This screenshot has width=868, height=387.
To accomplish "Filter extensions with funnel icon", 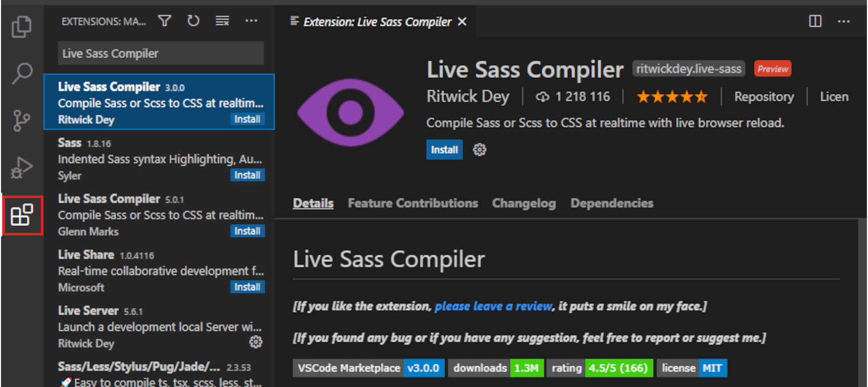I will [165, 21].
